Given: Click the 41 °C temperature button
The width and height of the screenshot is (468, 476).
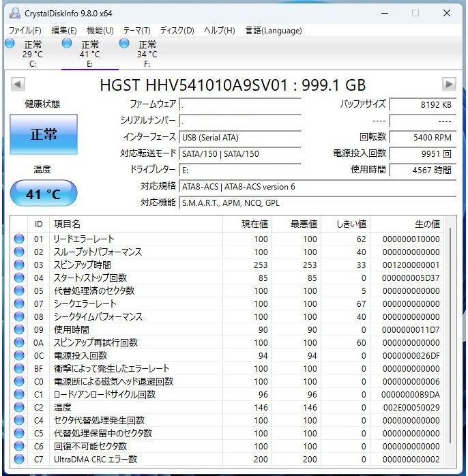Looking at the screenshot, I should (x=44, y=194).
